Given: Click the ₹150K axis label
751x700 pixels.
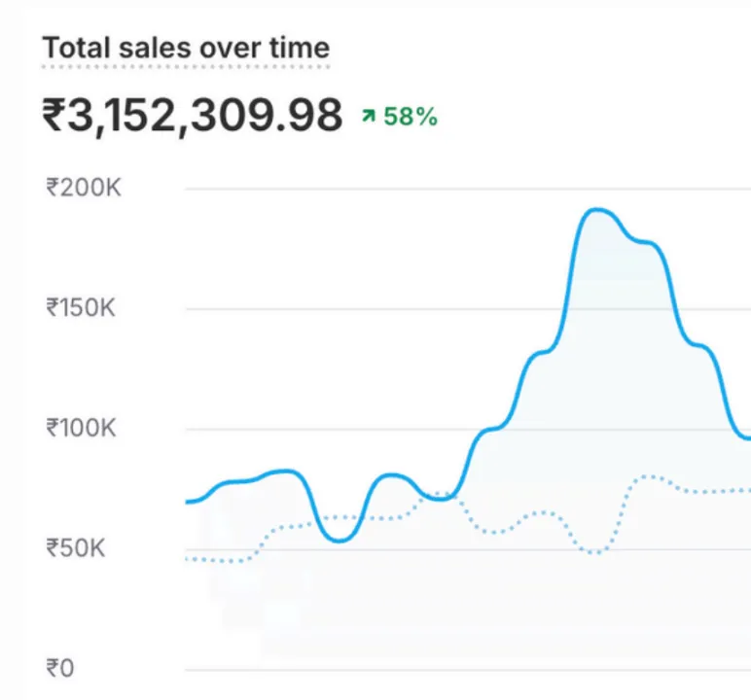Looking at the screenshot, I should (83, 308).
